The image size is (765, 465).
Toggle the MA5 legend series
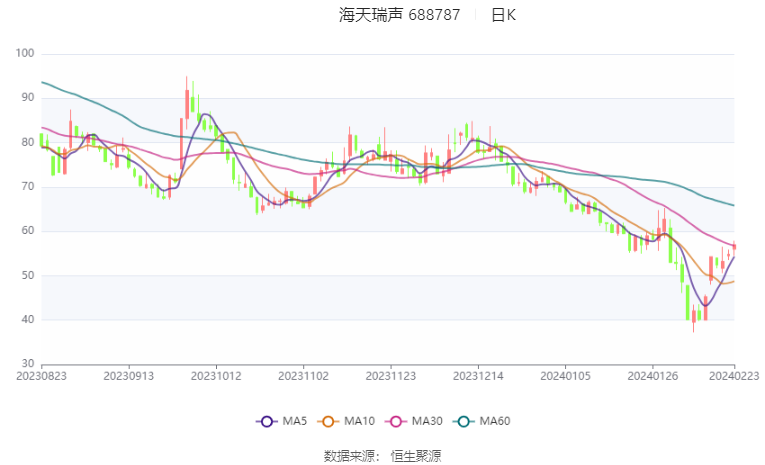[x=282, y=421]
